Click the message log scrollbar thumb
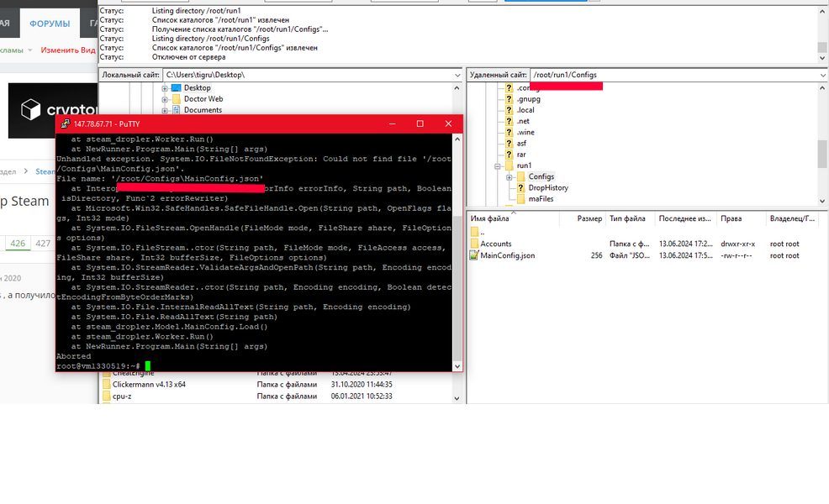Image resolution: width=829 pixels, height=504 pixels. pos(822,47)
